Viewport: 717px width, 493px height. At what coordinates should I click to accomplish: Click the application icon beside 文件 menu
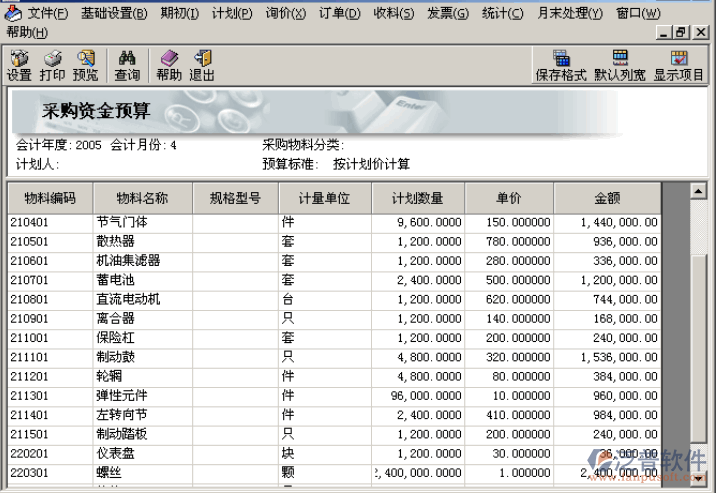(x=13, y=13)
